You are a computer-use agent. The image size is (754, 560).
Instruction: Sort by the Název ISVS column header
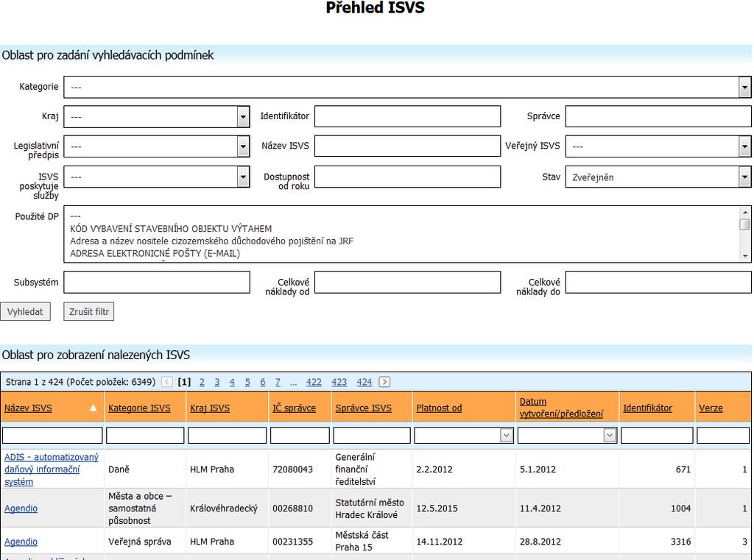28,408
